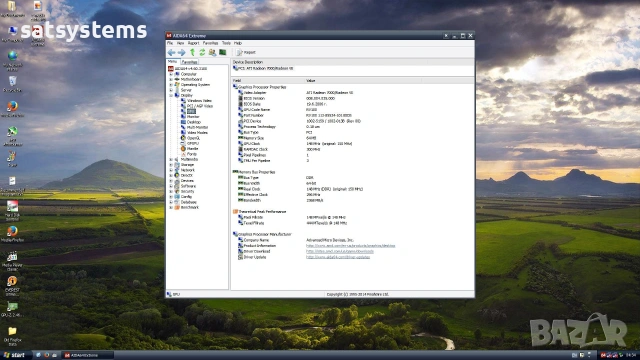Go forward with the blue right arrow
640x360 pixels.
click(x=182, y=52)
